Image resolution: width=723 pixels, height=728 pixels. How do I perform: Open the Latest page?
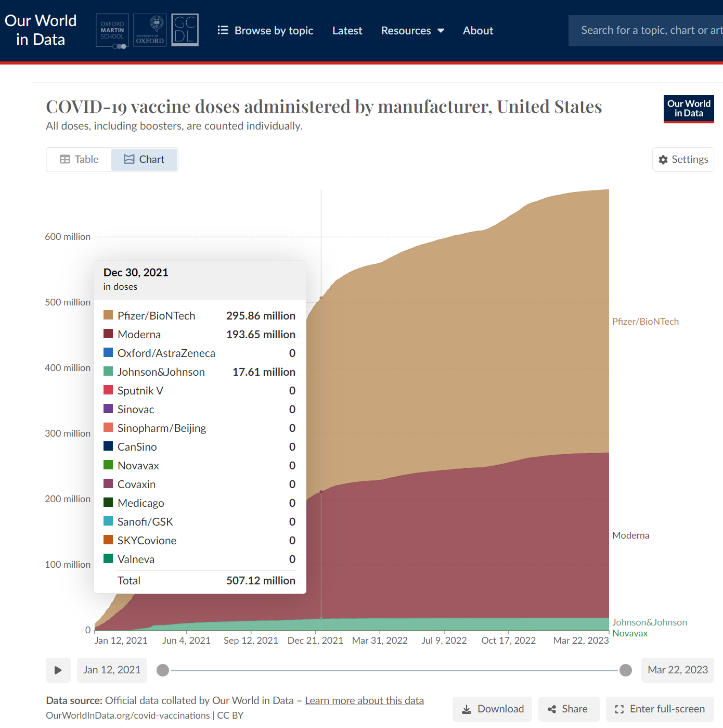[347, 31]
